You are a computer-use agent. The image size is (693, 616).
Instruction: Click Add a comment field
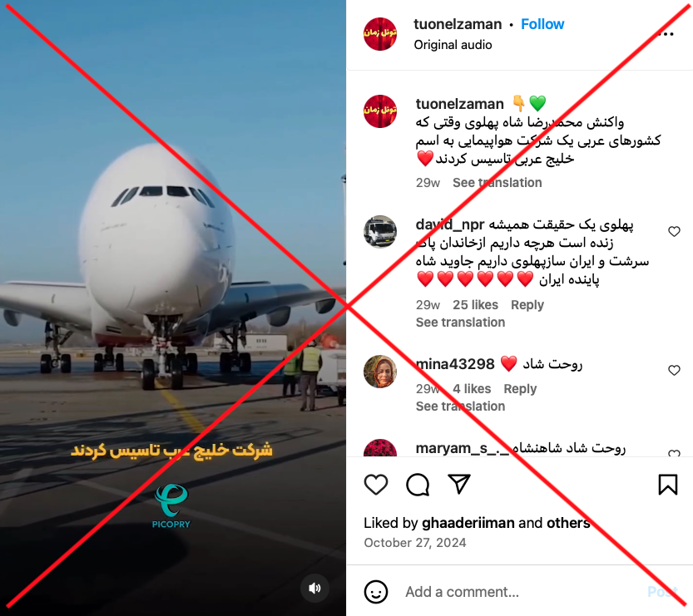[x=522, y=592]
